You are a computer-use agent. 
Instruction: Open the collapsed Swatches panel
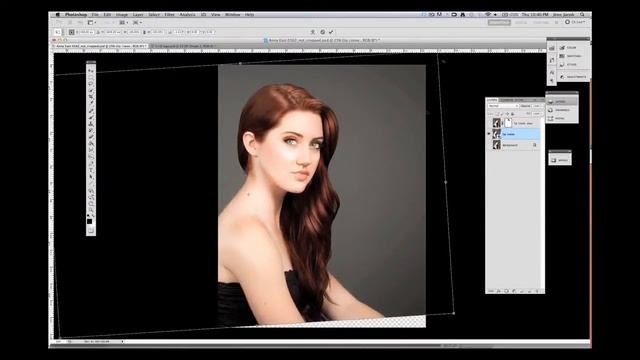pyautogui.click(x=570, y=56)
